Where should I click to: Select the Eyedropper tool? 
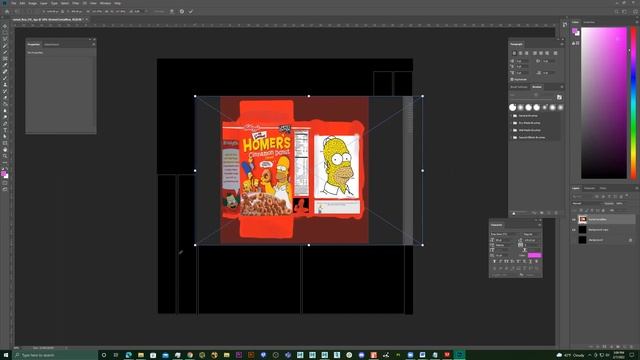pos(5,65)
